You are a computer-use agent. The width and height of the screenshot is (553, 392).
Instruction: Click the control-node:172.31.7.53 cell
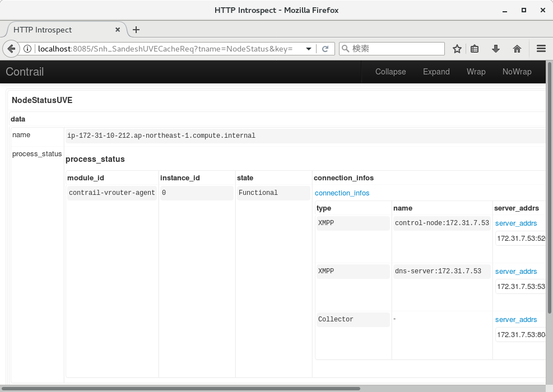click(x=442, y=223)
